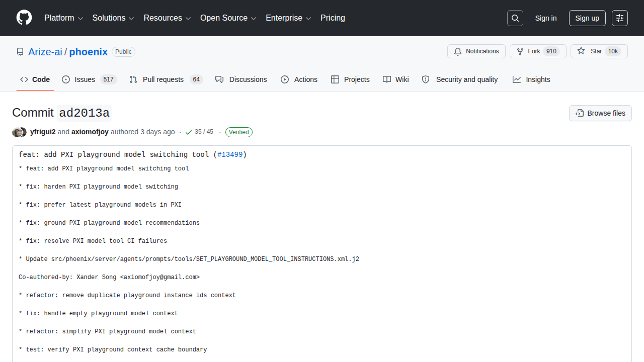Expand the Open Source menu

tap(228, 18)
